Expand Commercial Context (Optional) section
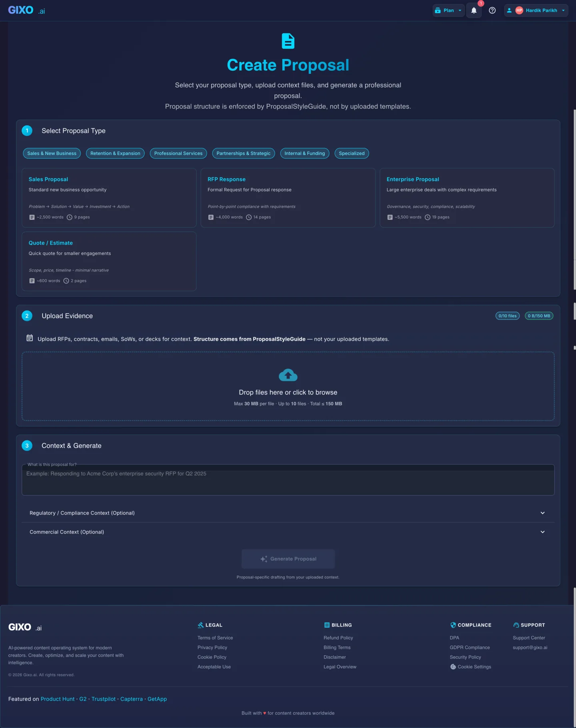 288,532
